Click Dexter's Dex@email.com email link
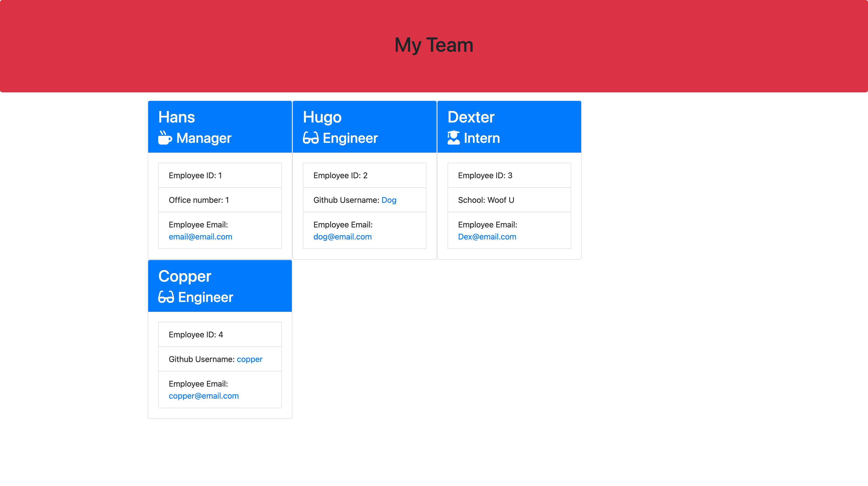 pyautogui.click(x=487, y=237)
